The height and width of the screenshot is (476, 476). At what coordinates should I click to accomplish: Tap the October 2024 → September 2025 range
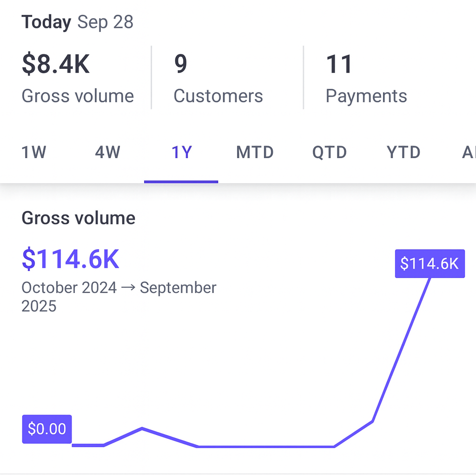(x=119, y=296)
